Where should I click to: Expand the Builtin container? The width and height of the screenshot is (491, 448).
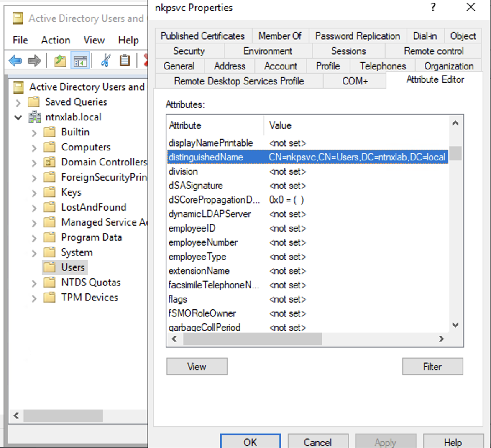[x=34, y=133]
